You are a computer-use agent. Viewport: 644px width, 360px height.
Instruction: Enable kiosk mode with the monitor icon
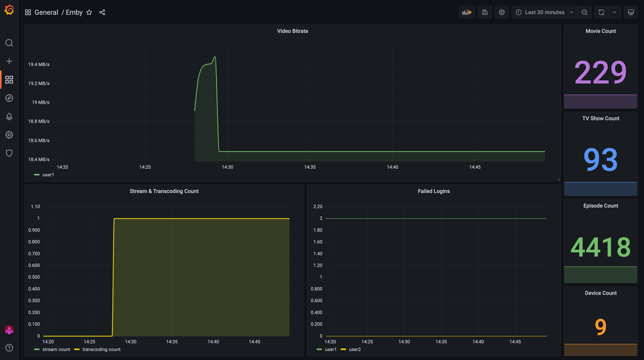pyautogui.click(x=631, y=12)
